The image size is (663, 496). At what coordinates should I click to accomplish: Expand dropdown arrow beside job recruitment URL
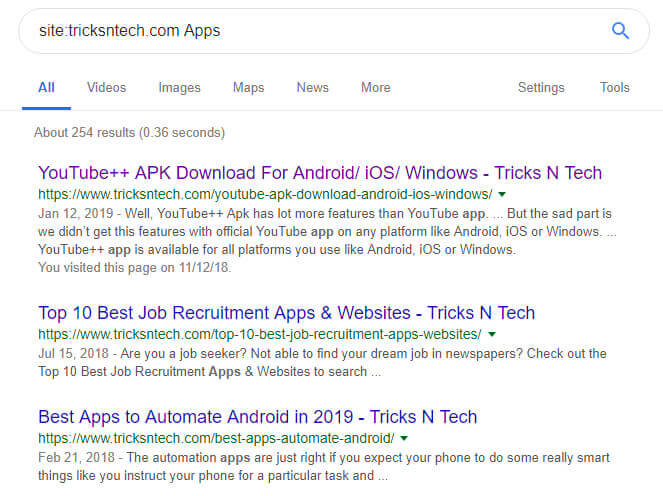pos(492,334)
